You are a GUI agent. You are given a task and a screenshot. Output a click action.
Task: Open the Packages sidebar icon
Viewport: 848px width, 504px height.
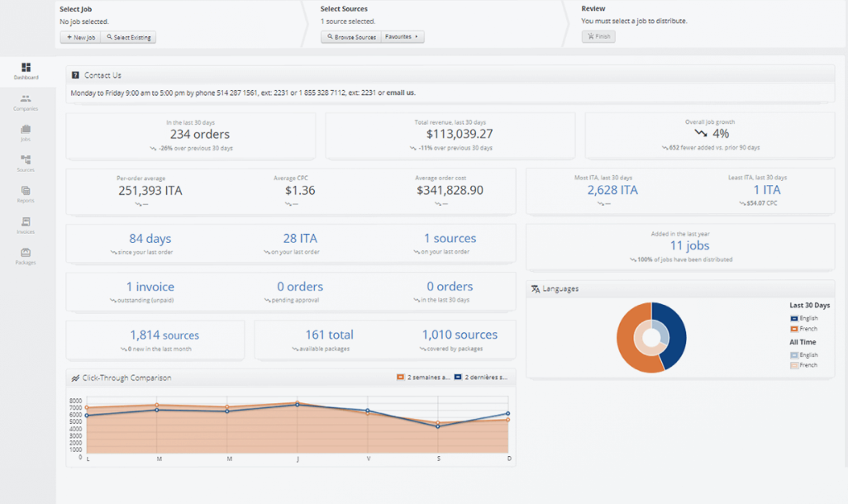26,253
